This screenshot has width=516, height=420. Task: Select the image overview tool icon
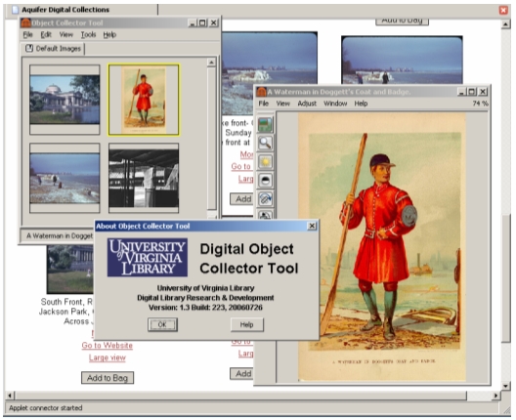pyautogui.click(x=265, y=125)
